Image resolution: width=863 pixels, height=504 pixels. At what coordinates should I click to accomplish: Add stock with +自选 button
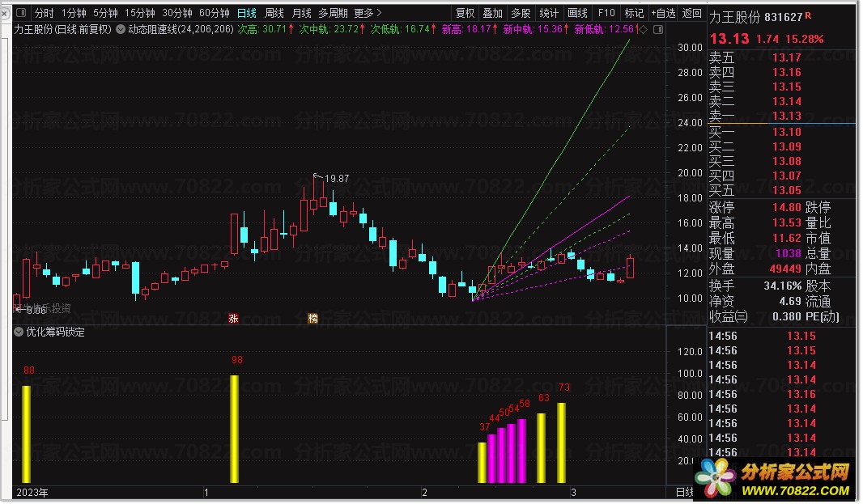click(663, 13)
